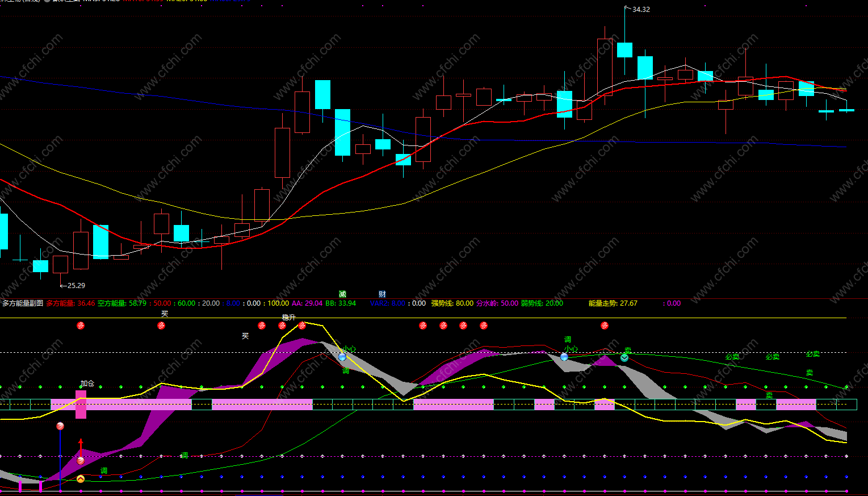Click the AA: 29.04 value

[307, 303]
